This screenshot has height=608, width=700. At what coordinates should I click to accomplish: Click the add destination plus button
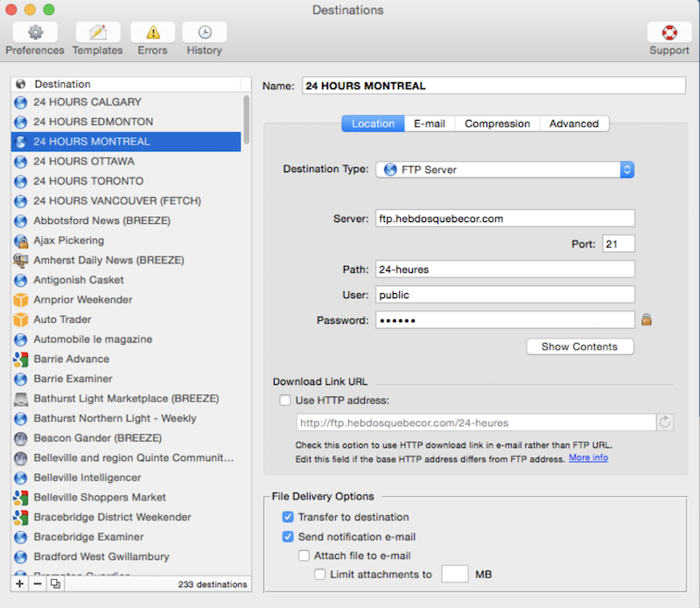pyautogui.click(x=20, y=584)
